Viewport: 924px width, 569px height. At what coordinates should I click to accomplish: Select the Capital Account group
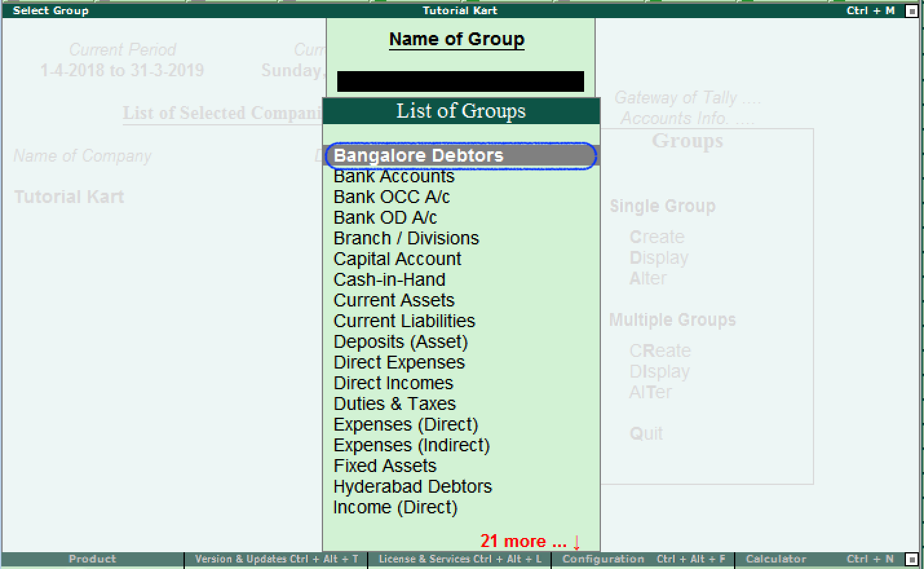[x=397, y=259]
